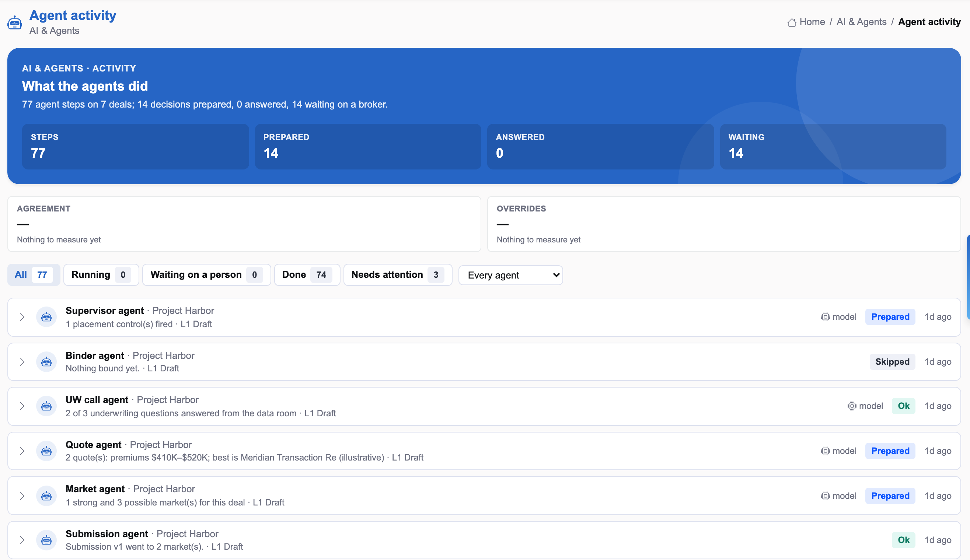
Task: Click Ok badge on Submission agent row
Action: click(x=903, y=540)
